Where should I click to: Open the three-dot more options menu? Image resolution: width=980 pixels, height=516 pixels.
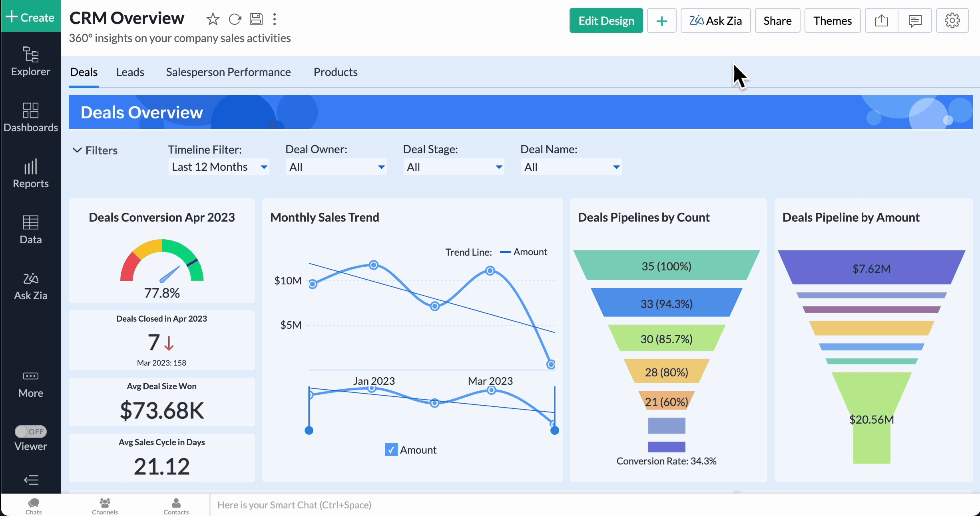coord(275,19)
